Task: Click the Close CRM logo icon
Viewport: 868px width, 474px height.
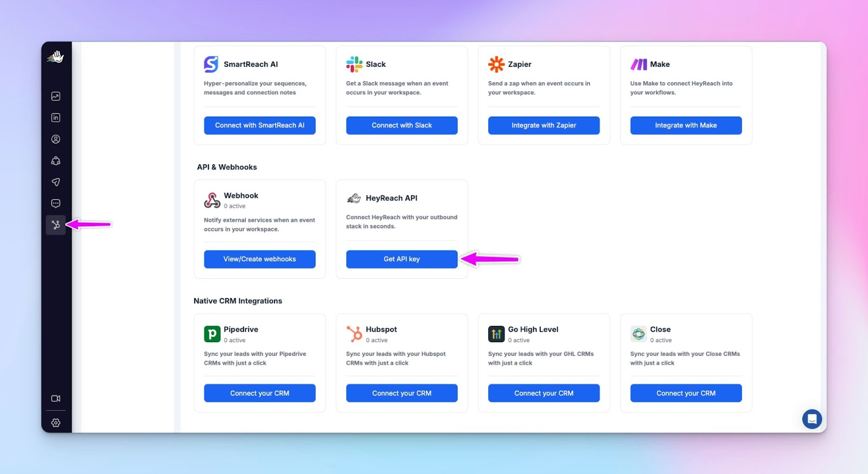Action: 639,334
